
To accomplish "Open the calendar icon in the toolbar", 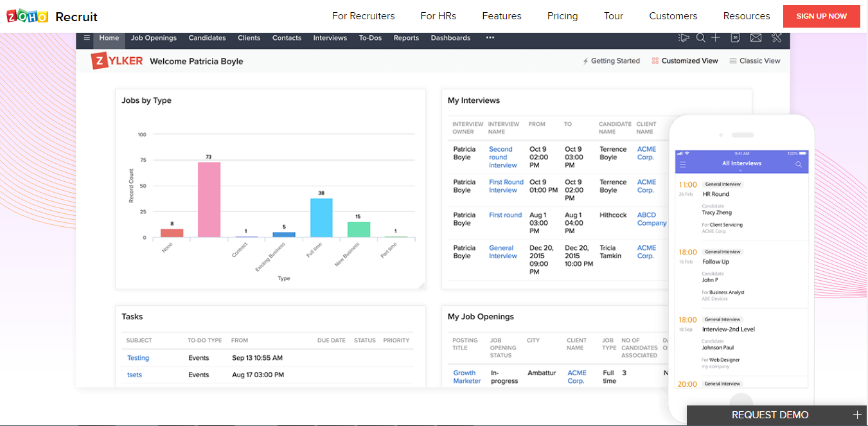I will click(736, 38).
